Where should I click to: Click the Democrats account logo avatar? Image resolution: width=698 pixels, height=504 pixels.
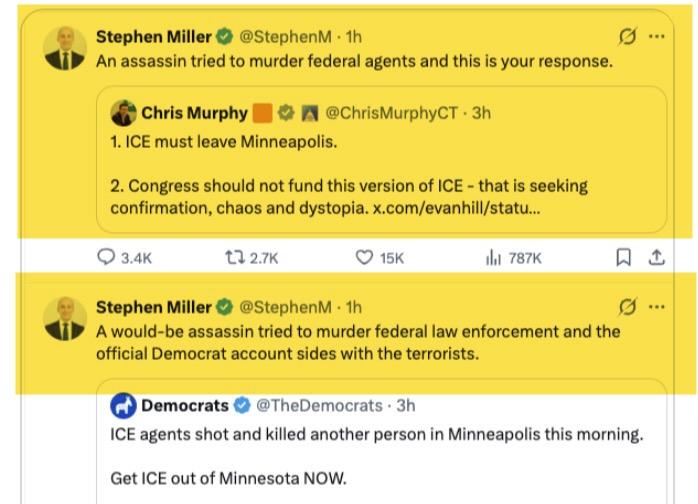click(123, 405)
